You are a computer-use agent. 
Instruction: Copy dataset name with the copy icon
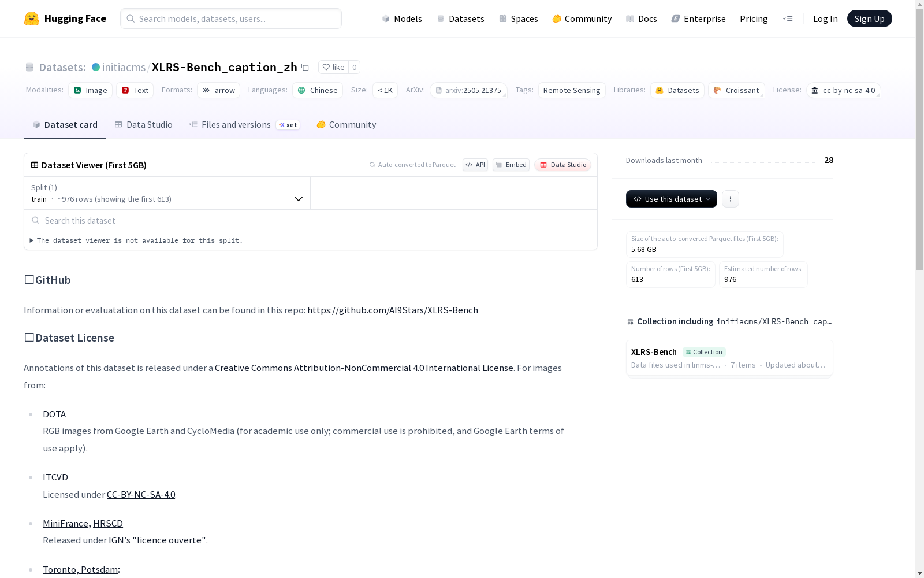click(305, 67)
